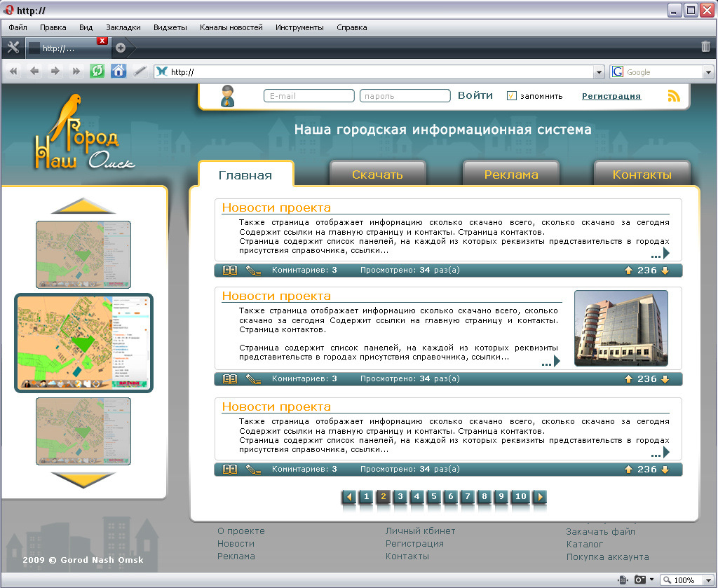The height and width of the screenshot is (588, 718).
Task: Expand third news item read-more arrow
Action: pos(661,453)
